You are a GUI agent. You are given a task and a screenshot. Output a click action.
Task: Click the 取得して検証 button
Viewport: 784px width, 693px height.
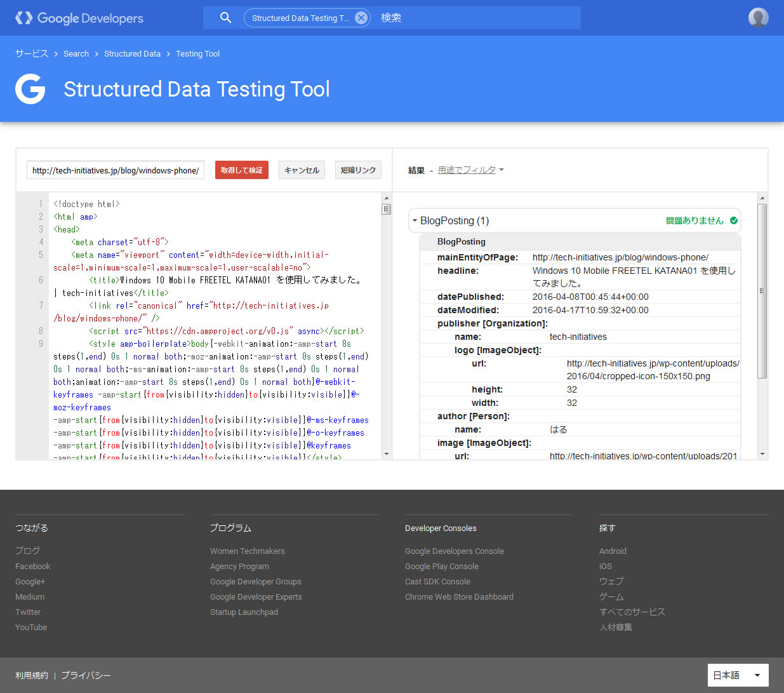[242, 170]
